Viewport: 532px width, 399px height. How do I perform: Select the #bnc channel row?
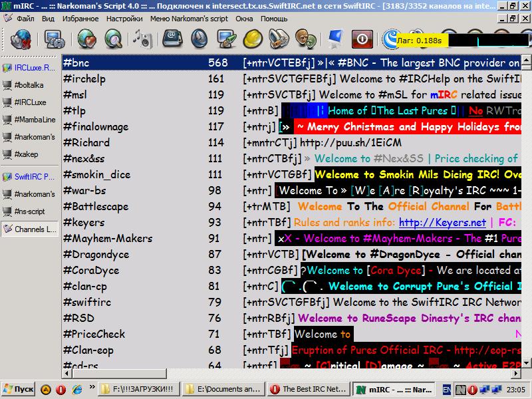291,63
